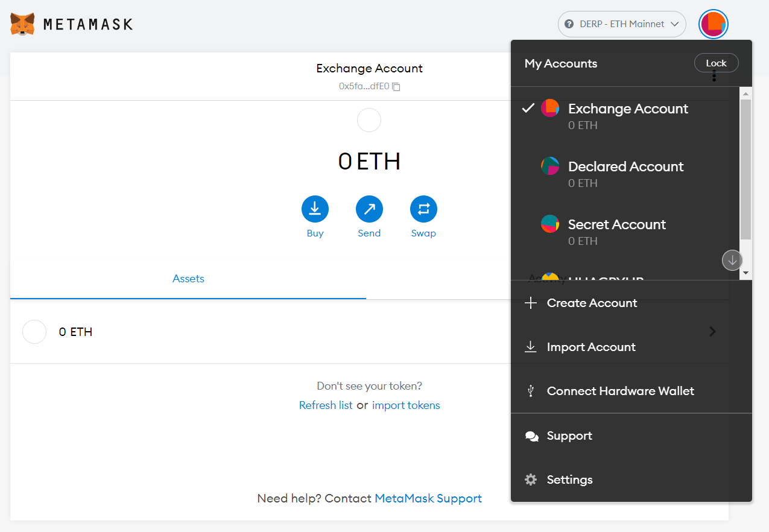Click the plus icon beside Create Account
The image size is (769, 532).
point(531,303)
